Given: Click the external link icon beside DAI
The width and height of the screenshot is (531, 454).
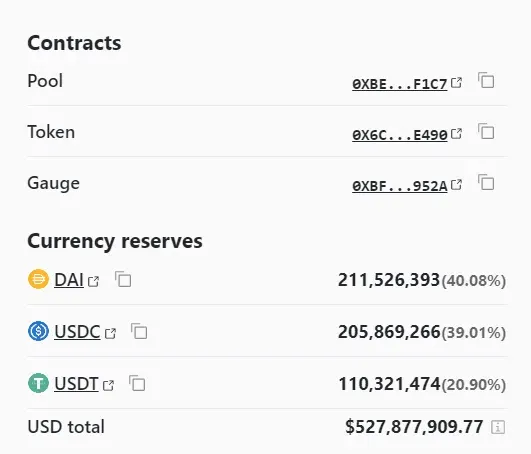Looking at the screenshot, I should click(x=93, y=281).
